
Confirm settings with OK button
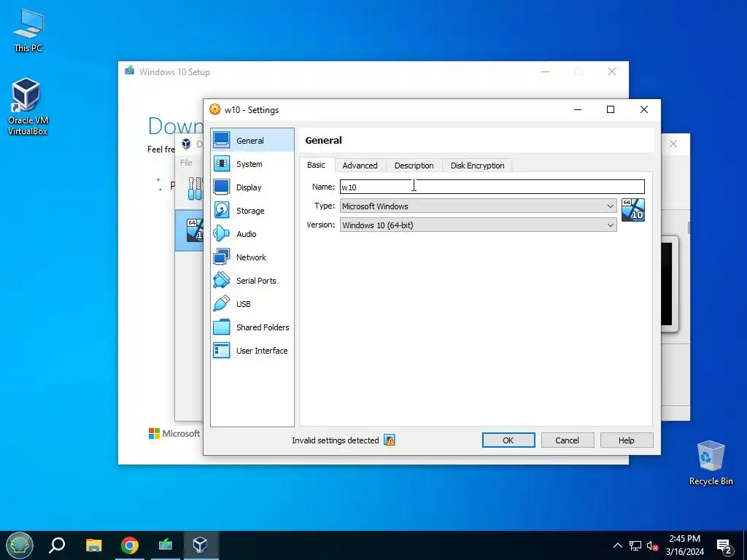[508, 440]
